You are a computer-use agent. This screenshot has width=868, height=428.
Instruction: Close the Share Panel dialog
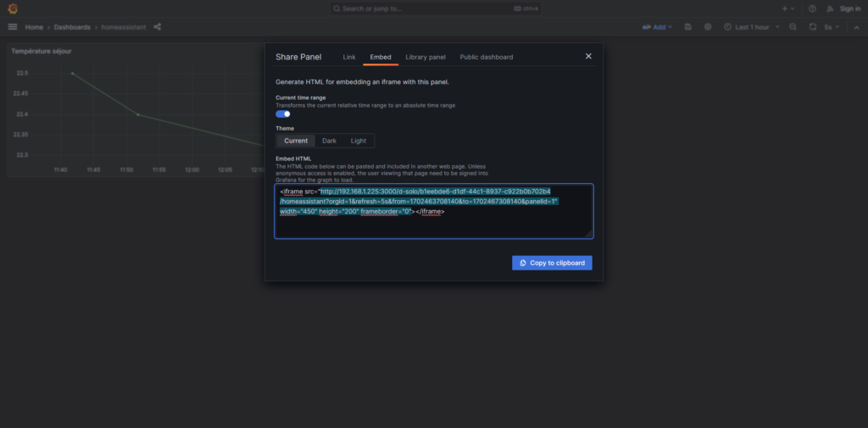coord(588,56)
